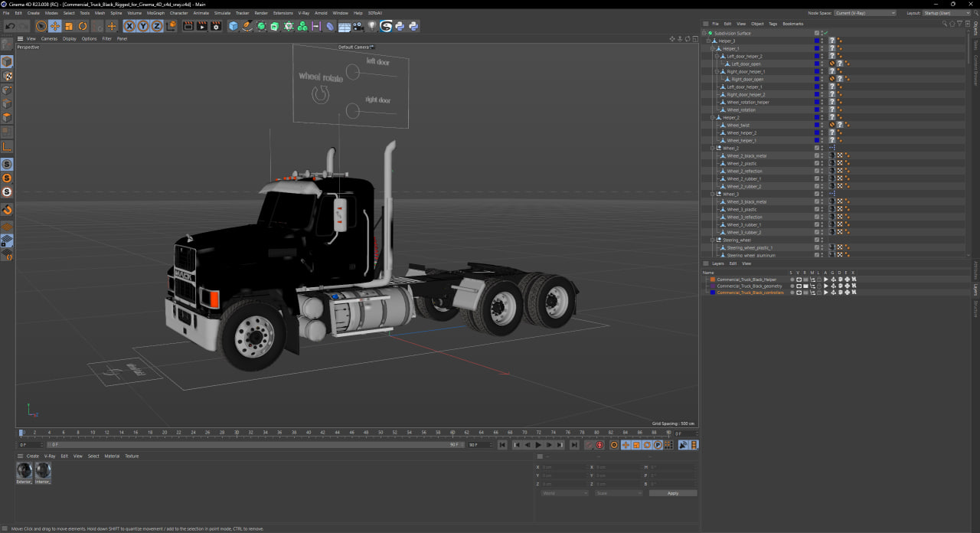This screenshot has width=980, height=533.
Task: Toggle the Y axis lock
Action: (144, 26)
